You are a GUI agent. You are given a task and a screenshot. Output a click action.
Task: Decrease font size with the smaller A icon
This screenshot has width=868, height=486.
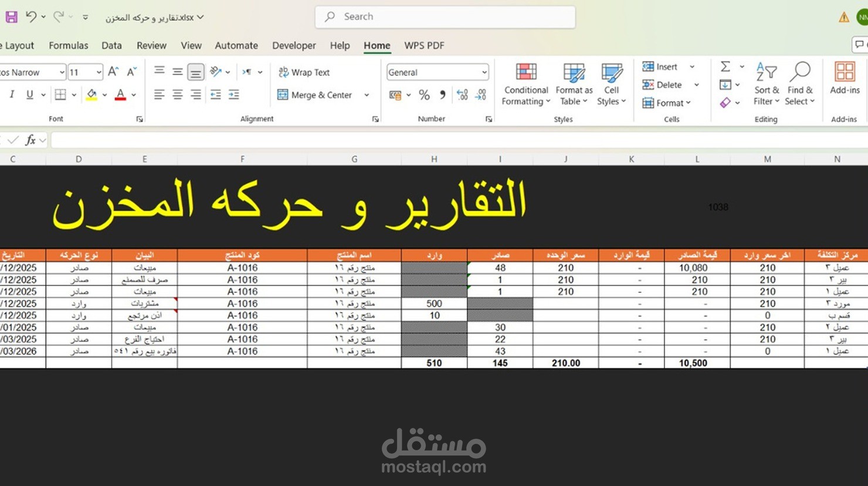tap(132, 72)
